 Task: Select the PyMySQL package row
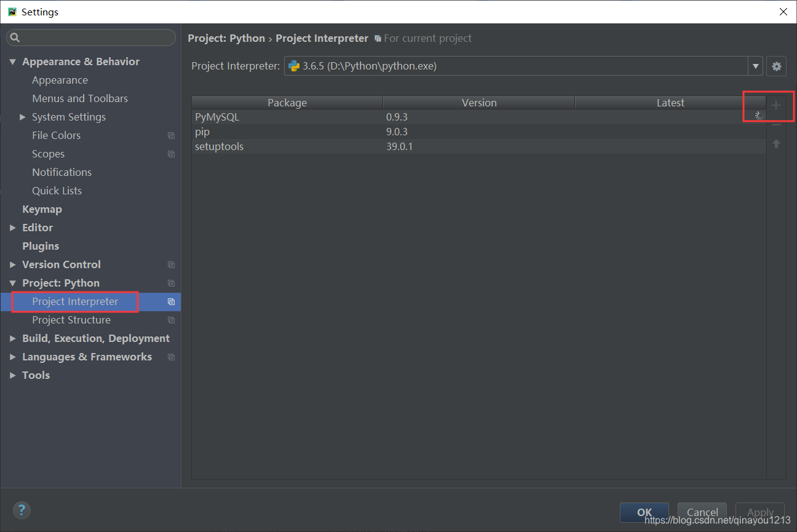click(478, 117)
